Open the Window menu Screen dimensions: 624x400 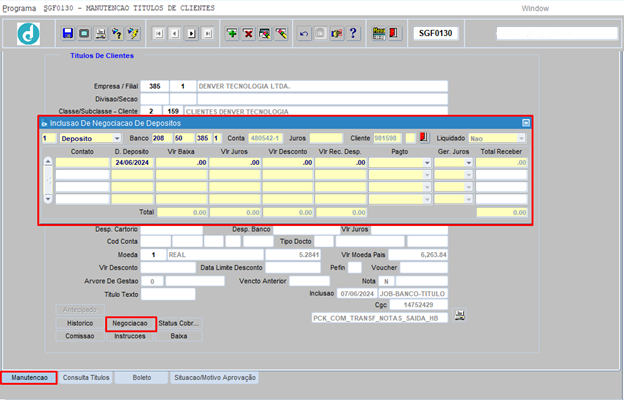point(535,7)
